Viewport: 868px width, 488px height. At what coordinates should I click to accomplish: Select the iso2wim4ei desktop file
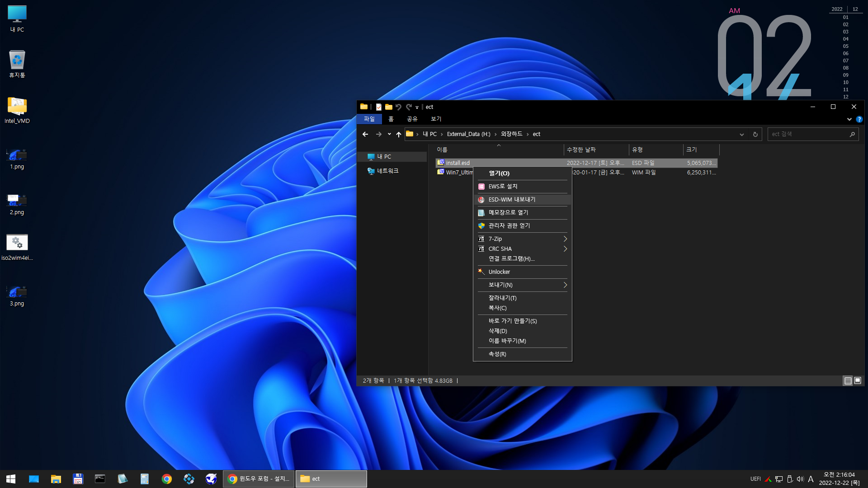(x=17, y=247)
